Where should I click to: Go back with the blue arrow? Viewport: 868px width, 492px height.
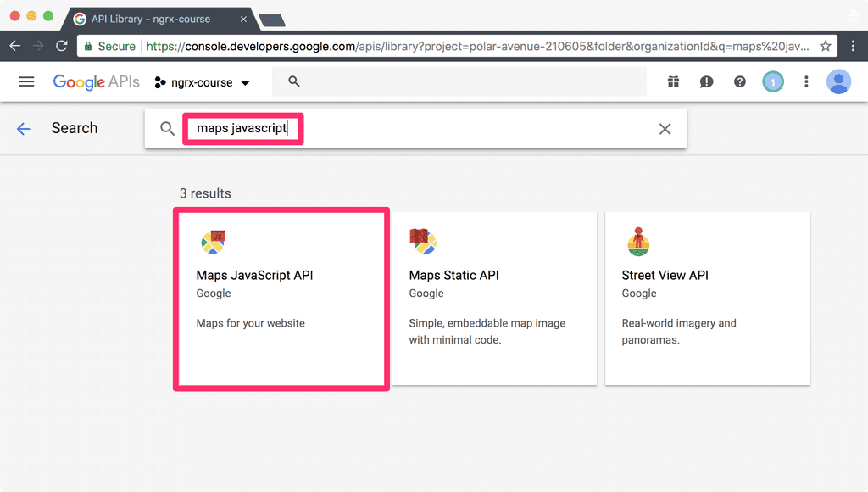point(23,129)
